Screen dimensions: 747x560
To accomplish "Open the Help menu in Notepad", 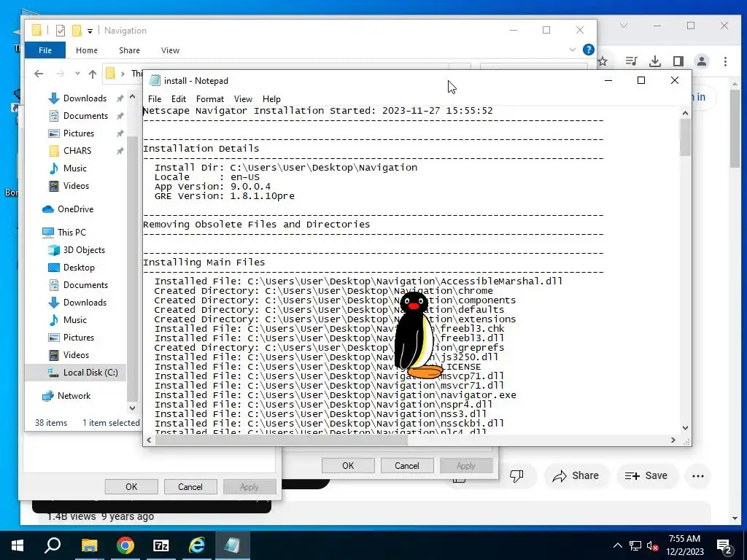I will 271,99.
